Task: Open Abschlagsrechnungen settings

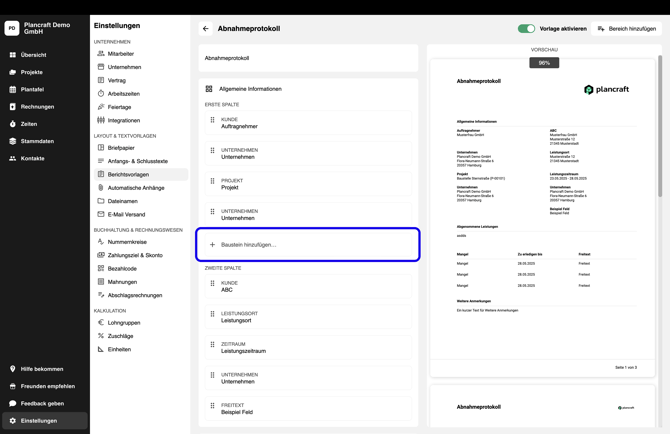Action: [x=141, y=295]
